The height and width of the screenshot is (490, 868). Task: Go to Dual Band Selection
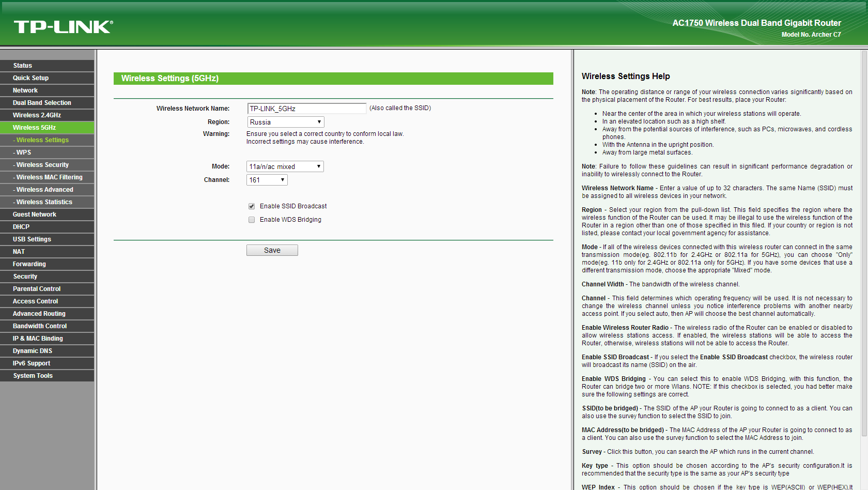coord(47,103)
